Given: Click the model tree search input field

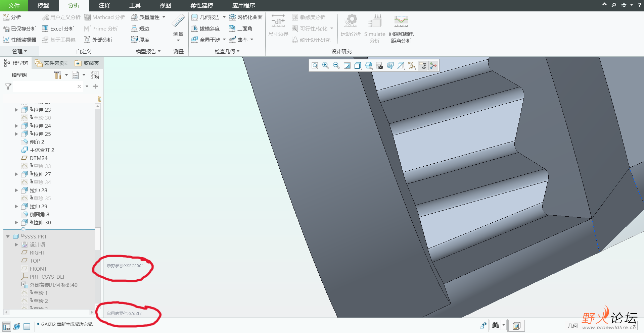Looking at the screenshot, I should 47,86.
